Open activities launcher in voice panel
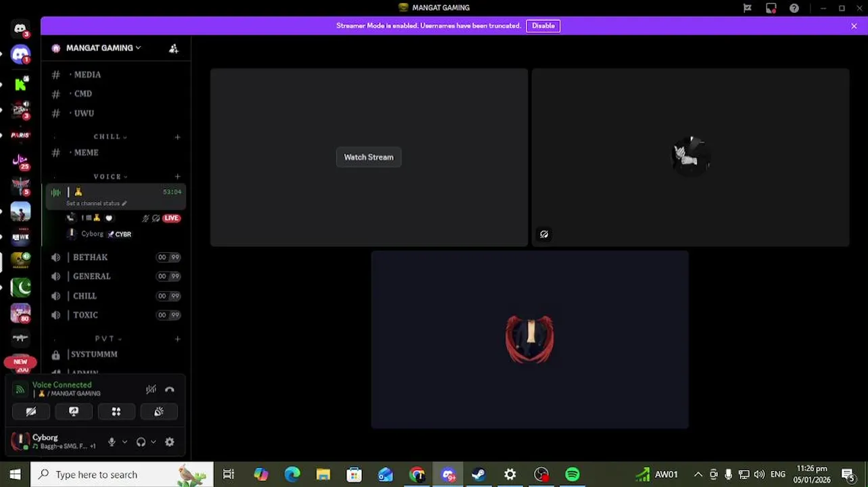 [x=116, y=411]
